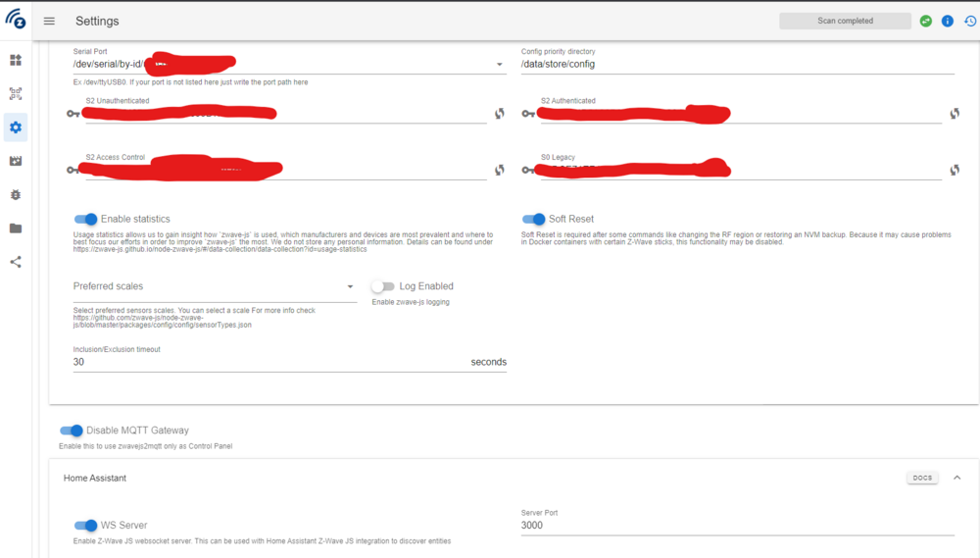The width and height of the screenshot is (980, 558).
Task: Open the Network graph share icon
Action: (16, 262)
